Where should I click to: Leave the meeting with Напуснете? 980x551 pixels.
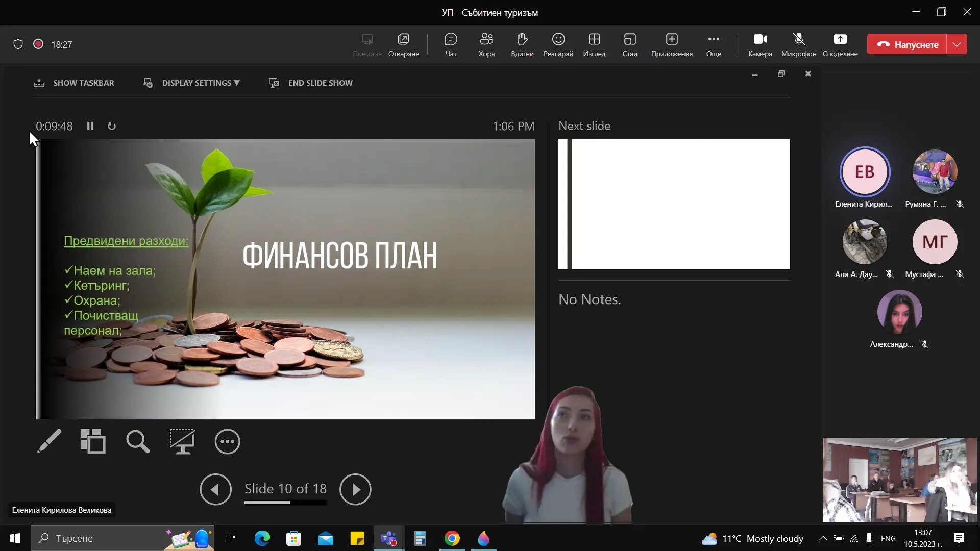coord(907,44)
